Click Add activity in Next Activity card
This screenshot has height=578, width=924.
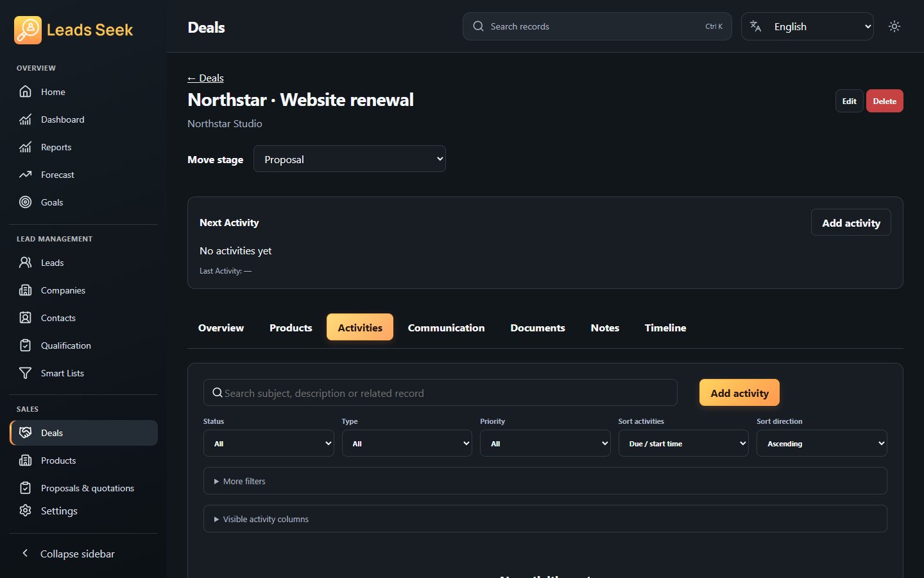click(851, 223)
